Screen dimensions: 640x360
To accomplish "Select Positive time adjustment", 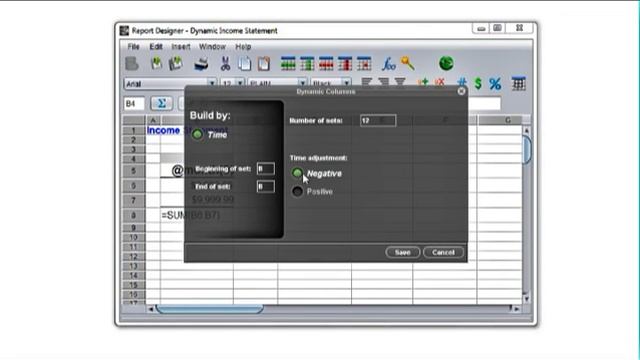I will click(297, 191).
